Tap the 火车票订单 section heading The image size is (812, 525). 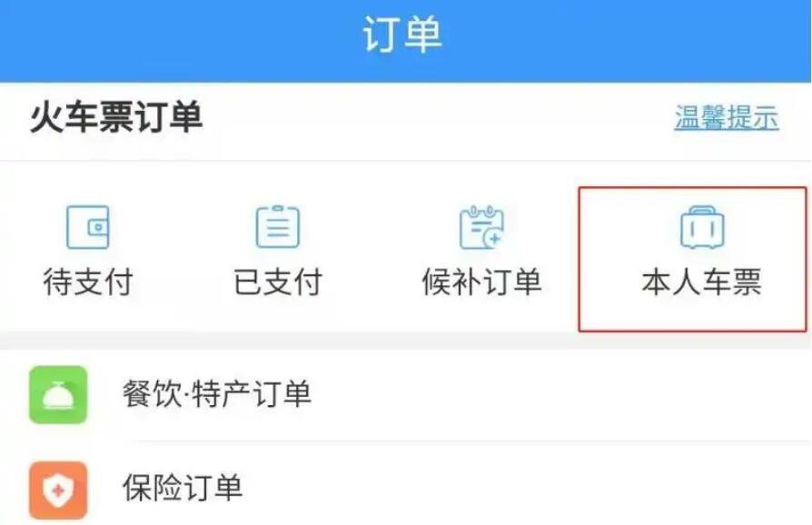(116, 117)
